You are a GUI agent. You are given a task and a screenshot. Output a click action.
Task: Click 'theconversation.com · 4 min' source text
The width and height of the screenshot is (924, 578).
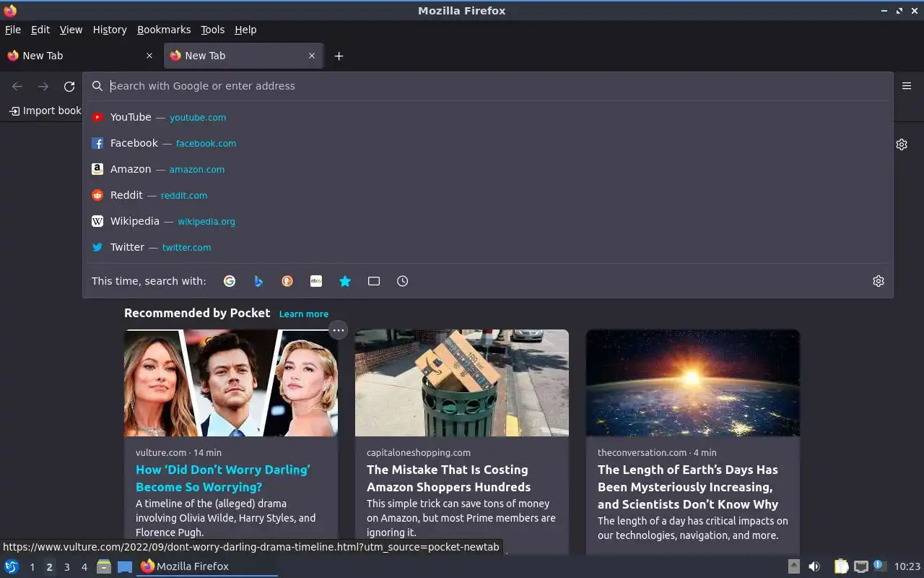[x=657, y=452]
